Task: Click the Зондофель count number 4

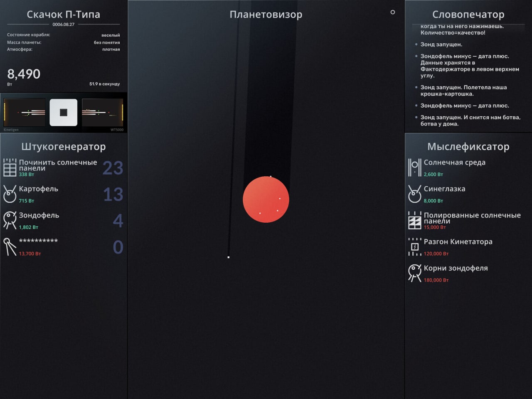Action: click(x=118, y=221)
